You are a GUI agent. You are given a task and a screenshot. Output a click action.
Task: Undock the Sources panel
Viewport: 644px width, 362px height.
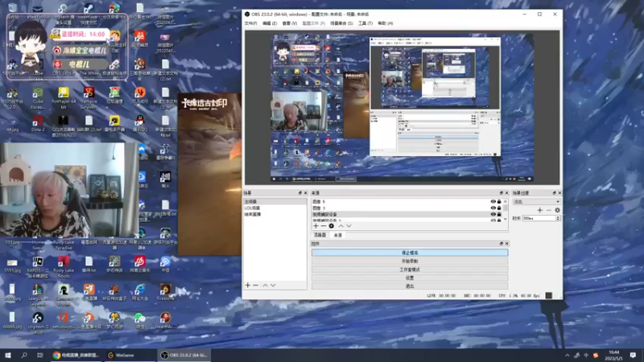[x=501, y=193]
